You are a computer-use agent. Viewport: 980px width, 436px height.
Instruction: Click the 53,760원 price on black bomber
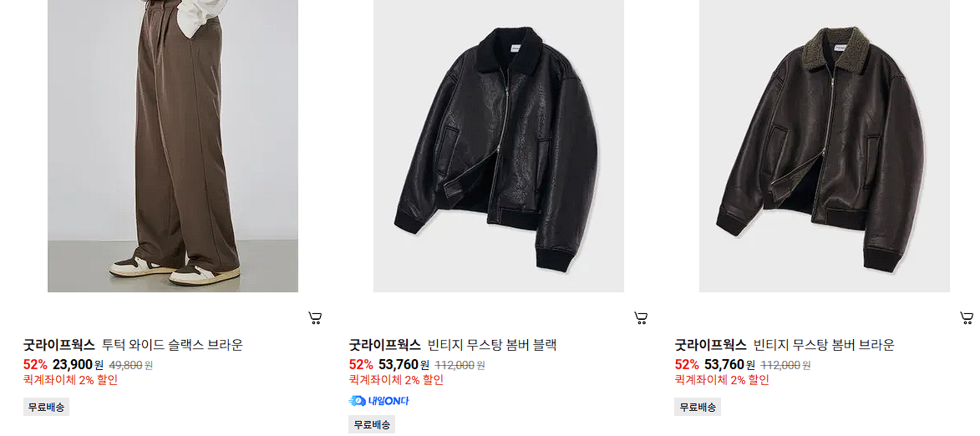404,365
